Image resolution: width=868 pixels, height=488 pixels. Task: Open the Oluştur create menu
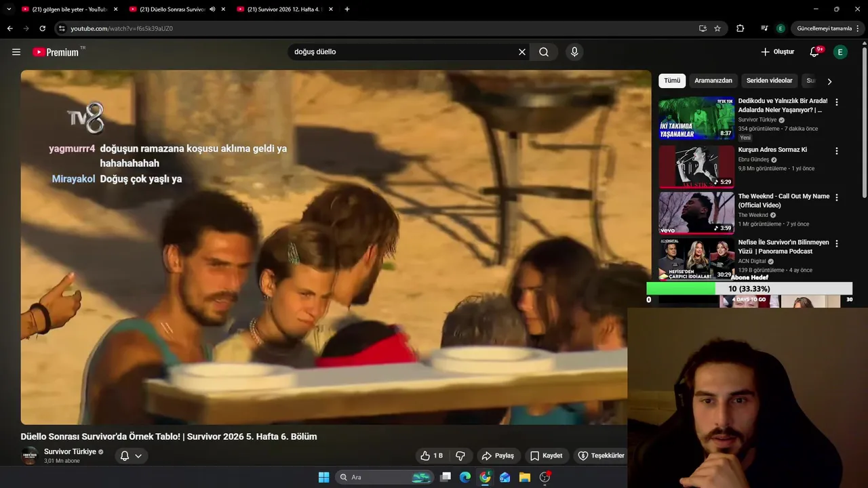click(x=777, y=52)
